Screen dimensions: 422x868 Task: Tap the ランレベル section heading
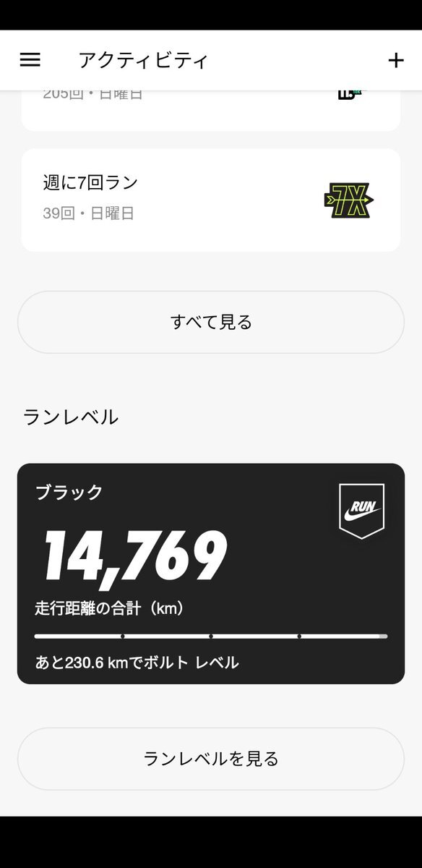[x=71, y=417]
